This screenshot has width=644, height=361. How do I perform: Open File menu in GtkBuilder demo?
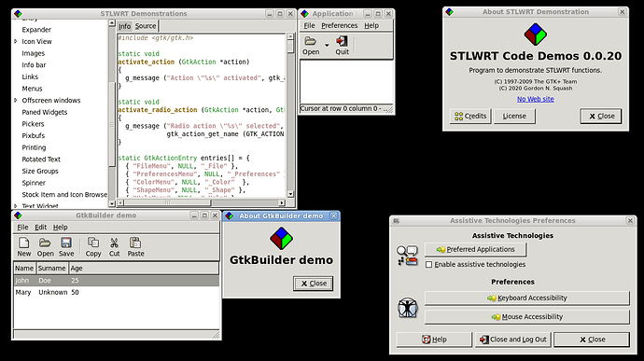pos(22,227)
